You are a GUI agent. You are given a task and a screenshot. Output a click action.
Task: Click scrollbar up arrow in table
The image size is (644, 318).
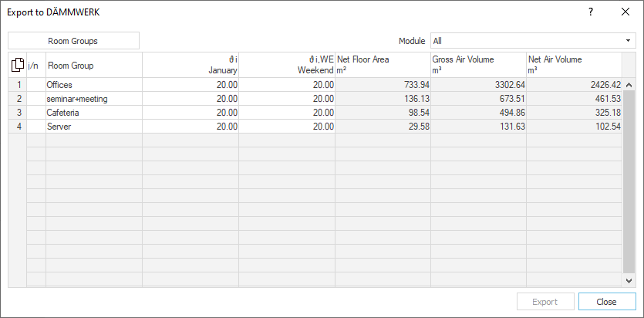pyautogui.click(x=629, y=85)
